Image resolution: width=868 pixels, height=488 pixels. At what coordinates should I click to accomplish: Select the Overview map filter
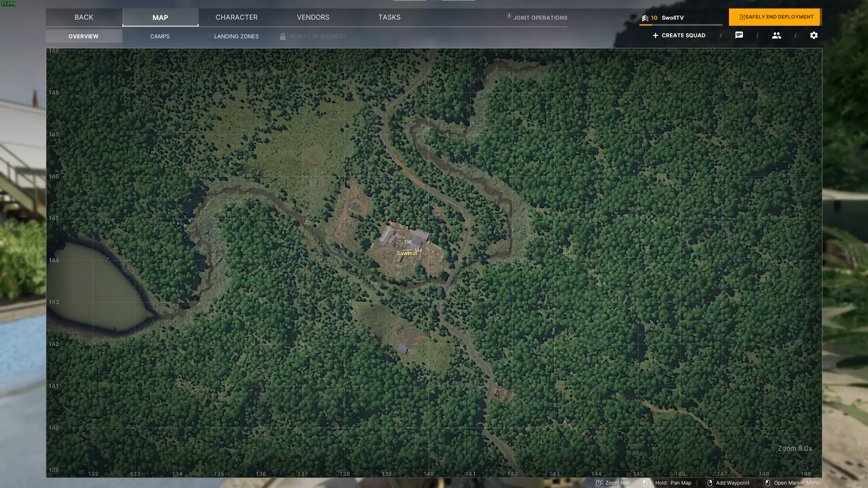pos(83,36)
